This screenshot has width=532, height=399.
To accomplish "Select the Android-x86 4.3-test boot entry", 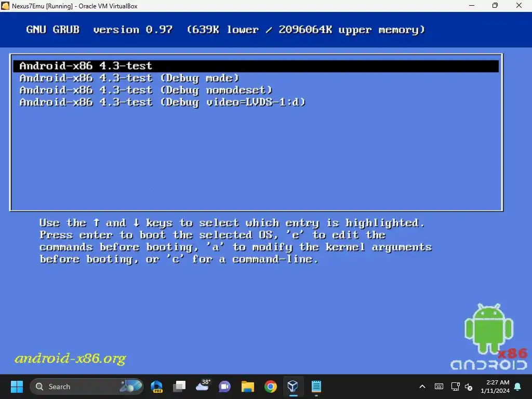I will coord(256,66).
